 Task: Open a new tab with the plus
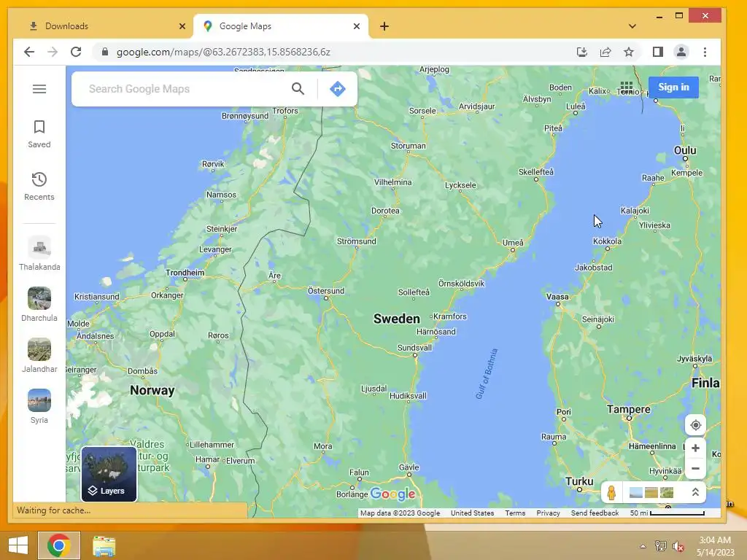coord(384,26)
